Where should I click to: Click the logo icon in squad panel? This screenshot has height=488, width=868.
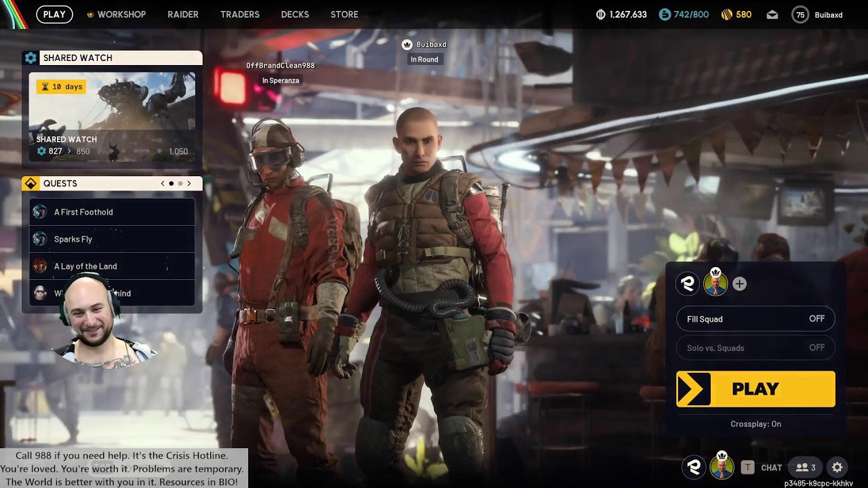[x=688, y=284]
